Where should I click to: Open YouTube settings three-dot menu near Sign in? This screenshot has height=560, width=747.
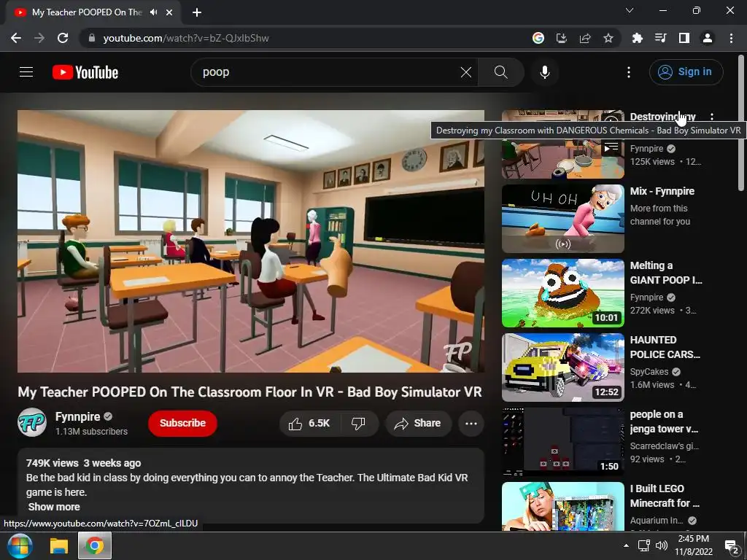point(629,72)
